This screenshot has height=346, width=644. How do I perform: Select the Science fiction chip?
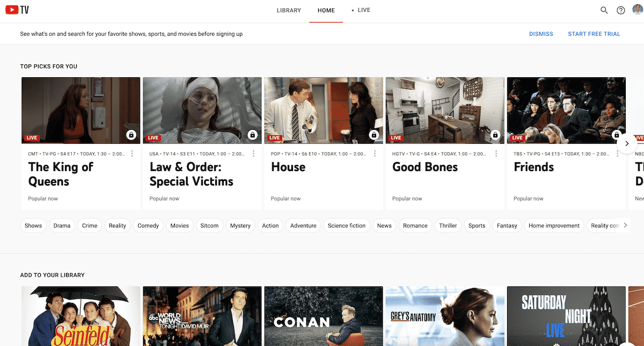pos(347,225)
